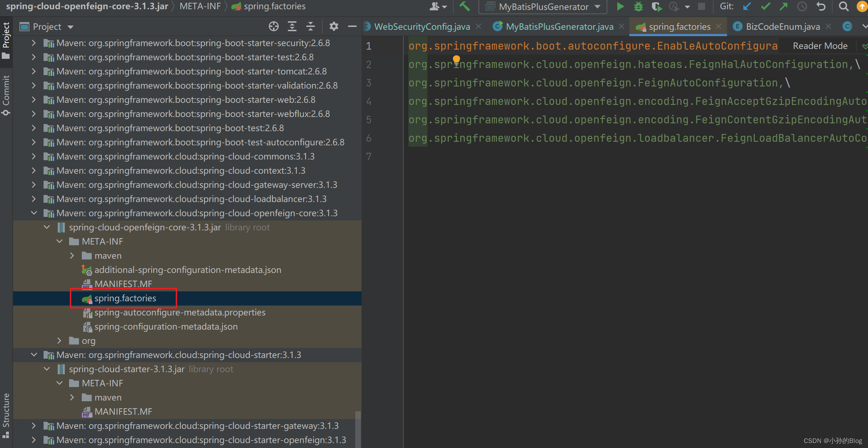Switch to WebSecurityConfig.java tab

click(422, 27)
